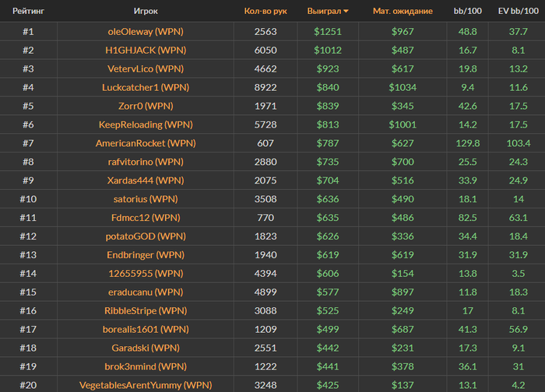Select the #13 Endbringer ranking row
This screenshot has height=392, width=545.
(x=272, y=255)
